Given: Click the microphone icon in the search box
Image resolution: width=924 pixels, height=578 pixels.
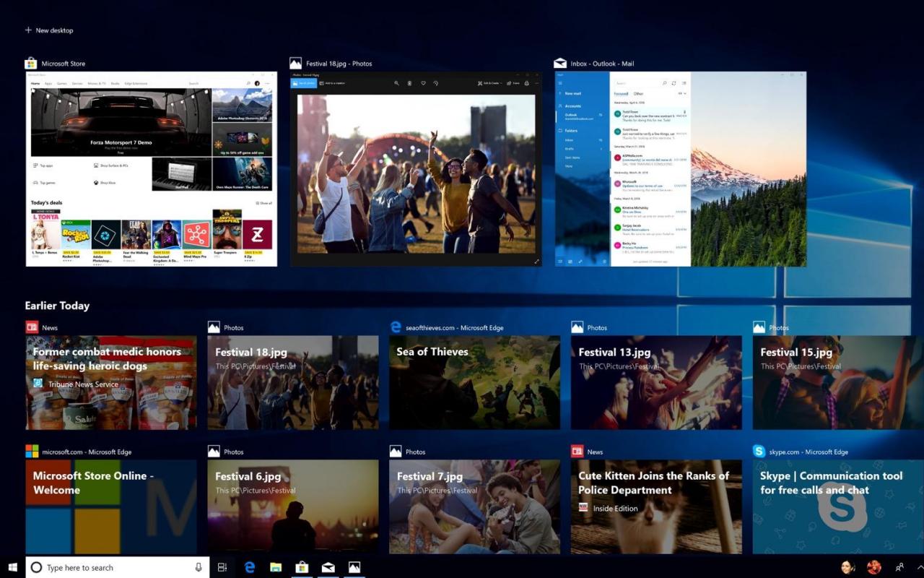Looking at the screenshot, I should (x=199, y=567).
